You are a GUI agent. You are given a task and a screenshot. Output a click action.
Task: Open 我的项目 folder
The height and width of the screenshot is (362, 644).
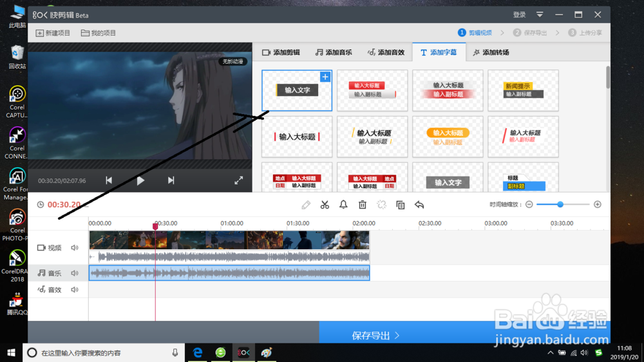point(98,33)
